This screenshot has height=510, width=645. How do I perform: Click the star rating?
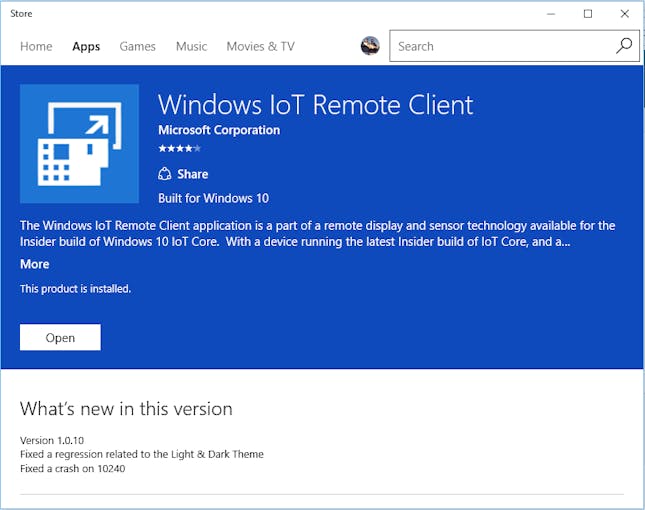(179, 148)
